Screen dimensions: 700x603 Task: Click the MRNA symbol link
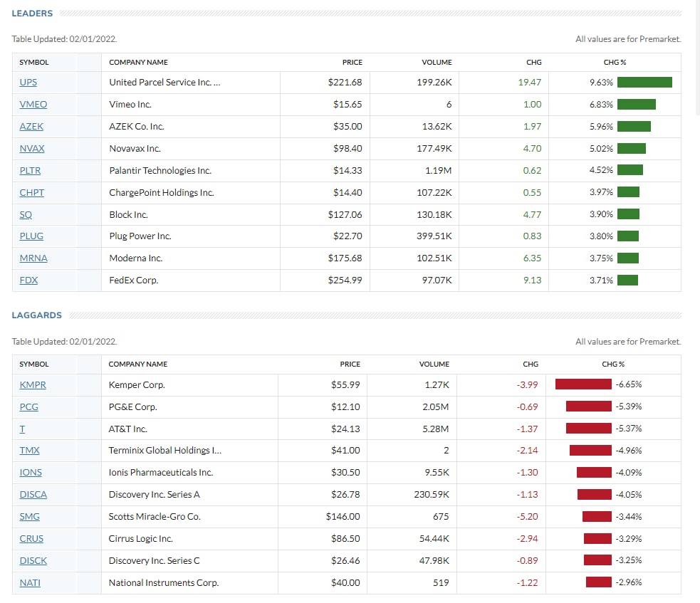(x=33, y=258)
